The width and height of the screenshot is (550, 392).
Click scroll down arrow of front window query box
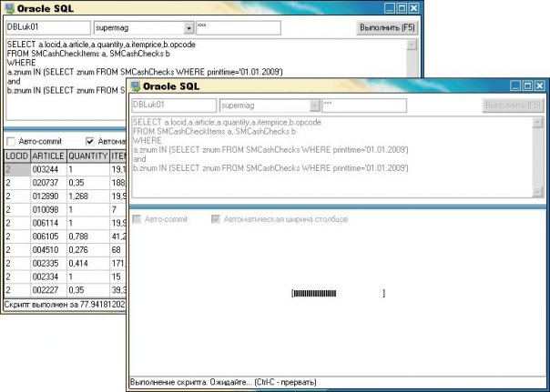(x=538, y=192)
